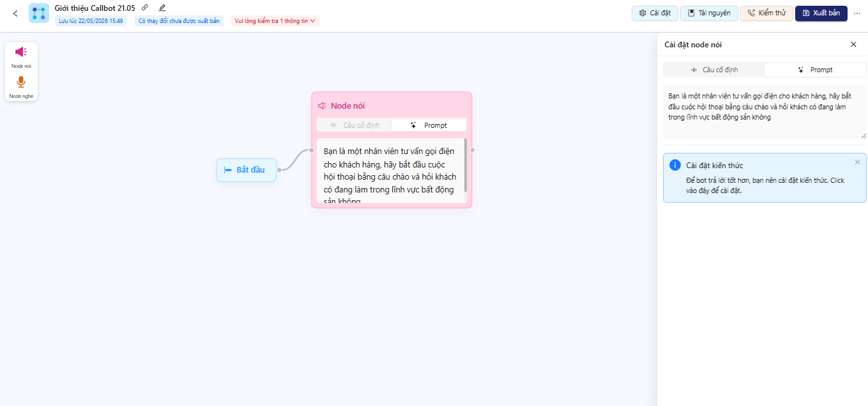The height and width of the screenshot is (406, 868).
Task: Click the left input connector of Node nói
Action: coord(312,150)
